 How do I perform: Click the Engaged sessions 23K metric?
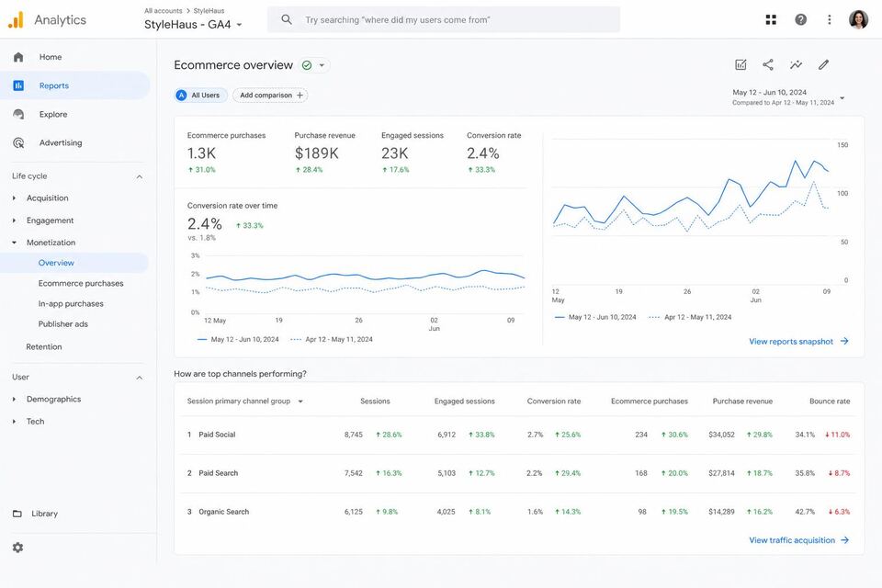point(413,153)
